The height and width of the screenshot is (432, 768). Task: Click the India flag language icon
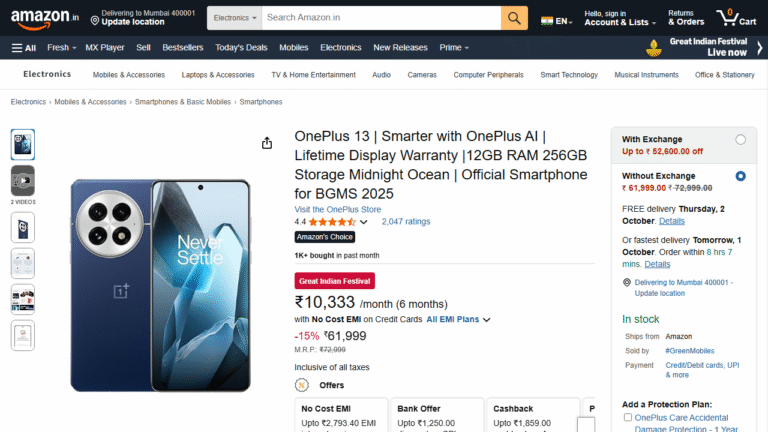(546, 19)
